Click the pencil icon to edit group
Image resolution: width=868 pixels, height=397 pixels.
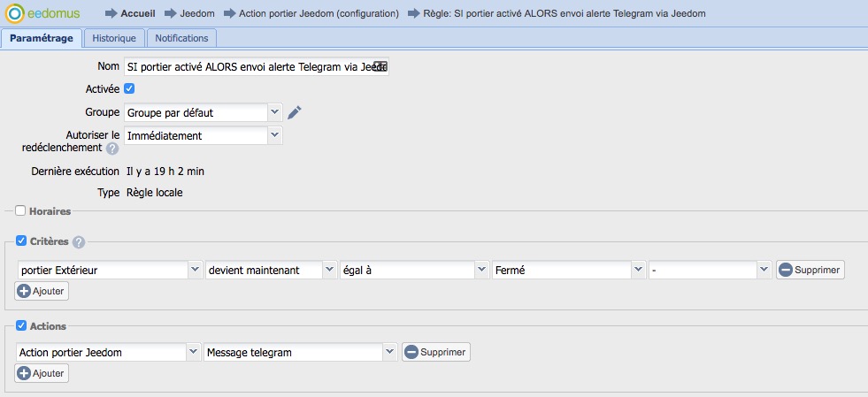click(x=296, y=112)
